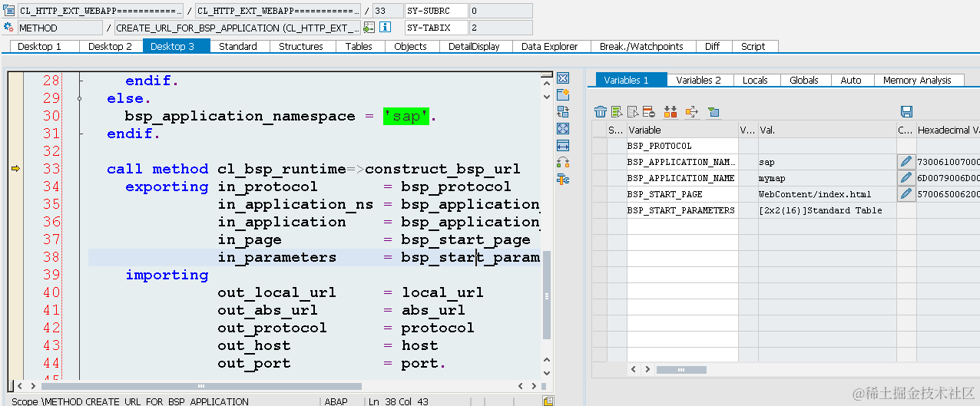Click the horizontal maximize tool icon
This screenshot has width=980, height=406.
click(562, 145)
